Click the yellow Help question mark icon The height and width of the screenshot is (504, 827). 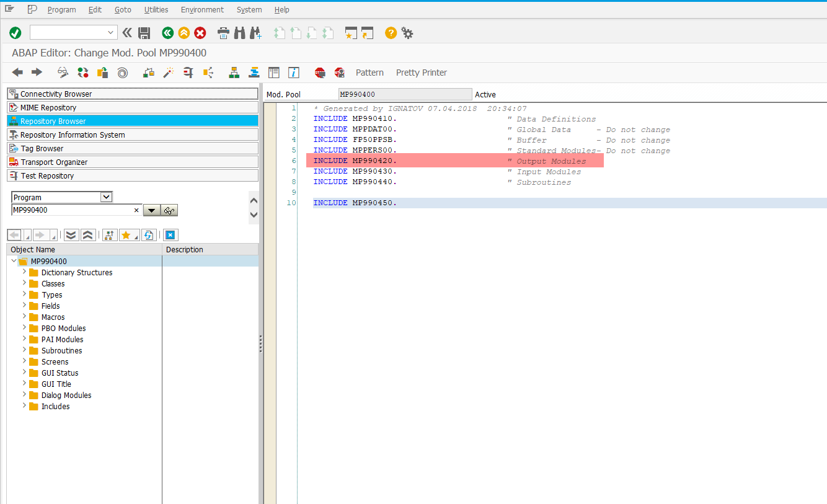point(391,33)
